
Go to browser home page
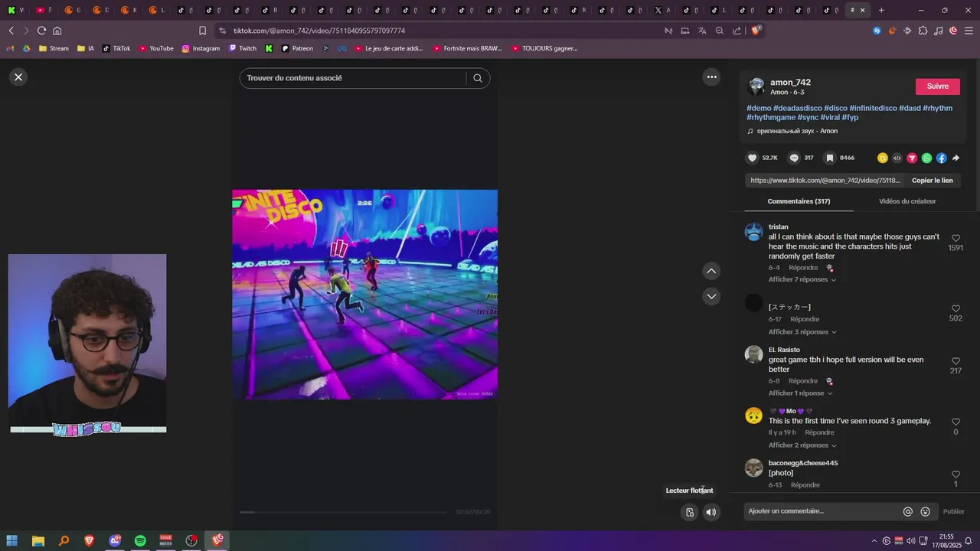[x=57, y=31]
